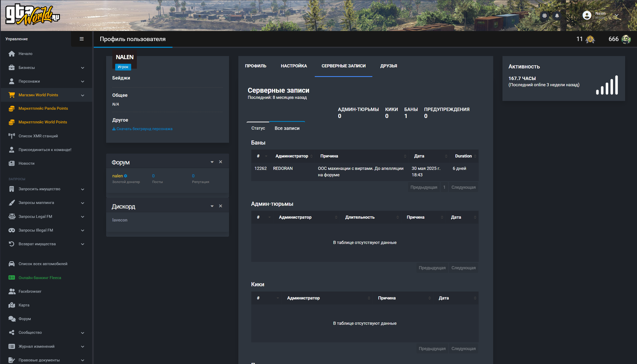Click the Персонажи person icon
This screenshot has height=364, width=637.
12,81
